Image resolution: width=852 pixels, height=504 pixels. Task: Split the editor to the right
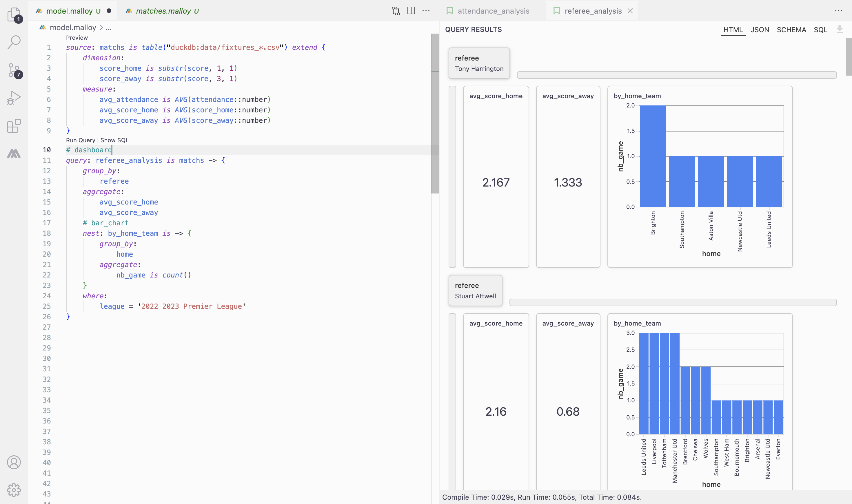point(411,11)
